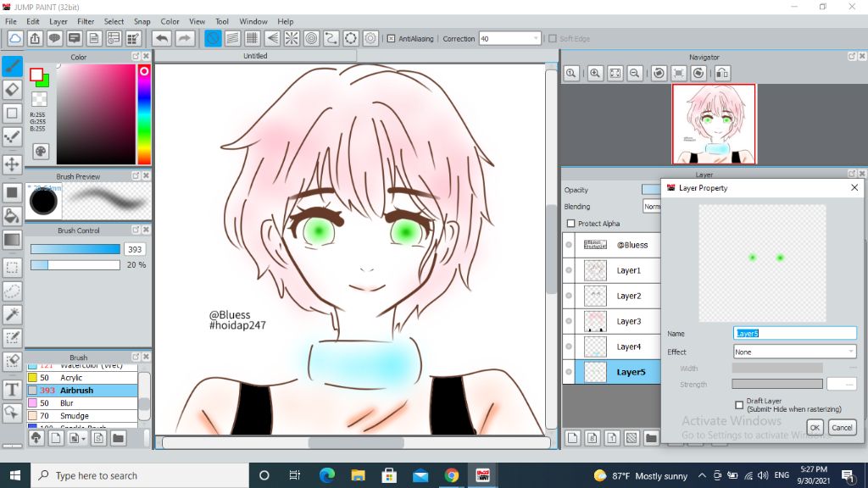Viewport: 868px width, 488px height.
Task: Open the Window menu
Action: tap(253, 21)
